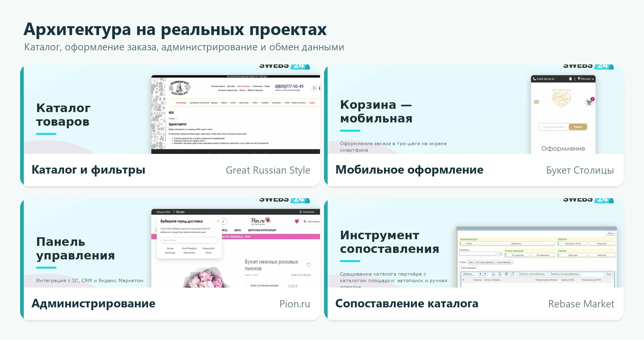Click the blue up arrow in Rebase table toolbar
644x340 pixels.
(480, 274)
